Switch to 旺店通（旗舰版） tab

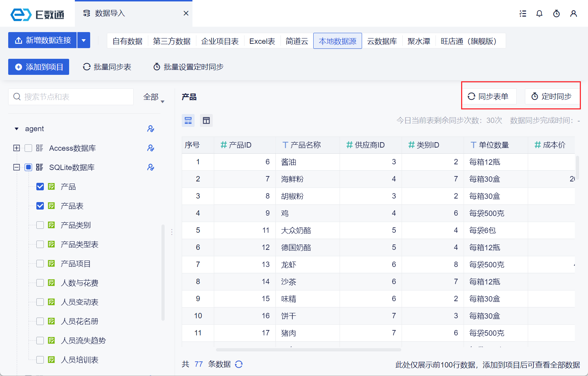point(470,41)
